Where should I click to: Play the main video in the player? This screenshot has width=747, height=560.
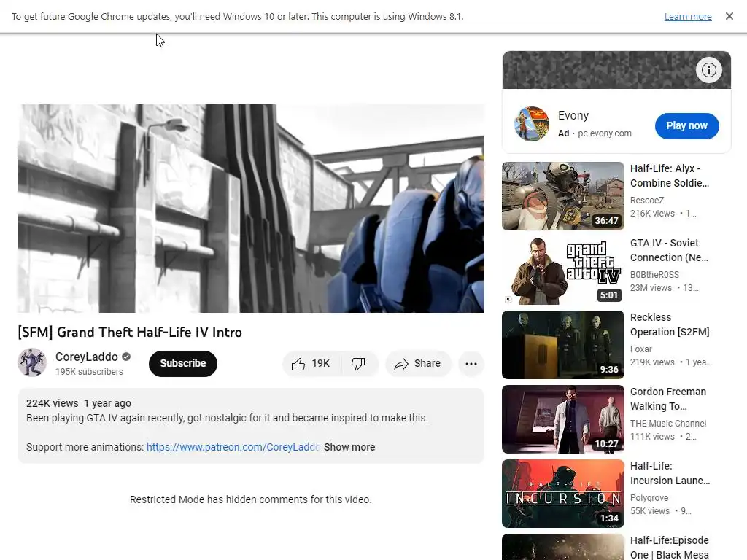click(x=251, y=209)
